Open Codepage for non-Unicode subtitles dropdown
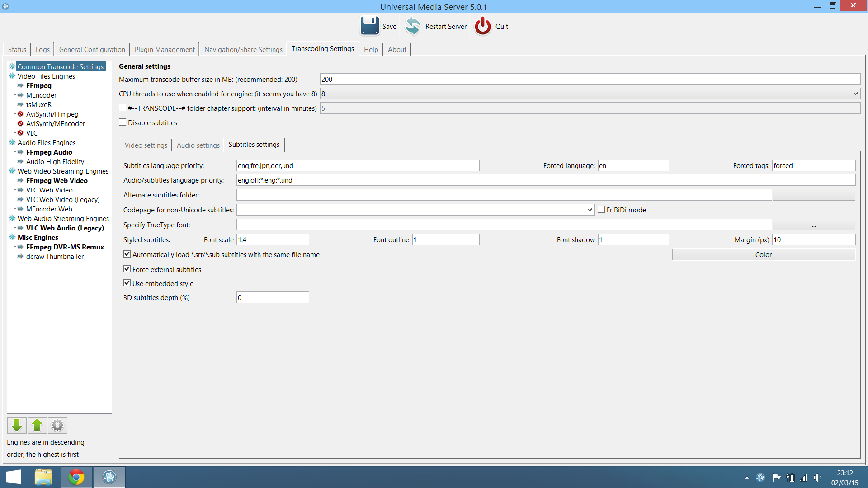The width and height of the screenshot is (868, 488). coord(415,210)
